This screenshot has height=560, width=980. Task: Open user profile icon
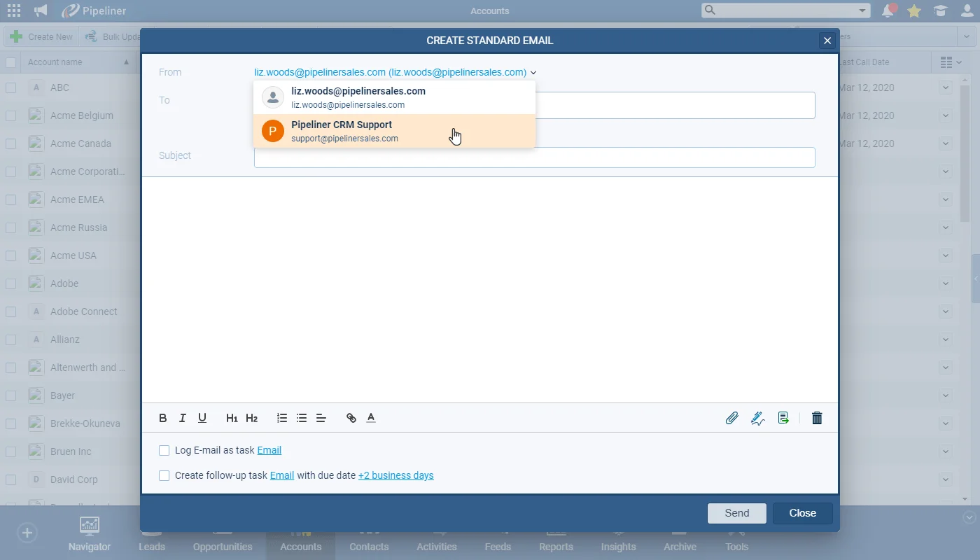[967, 10]
